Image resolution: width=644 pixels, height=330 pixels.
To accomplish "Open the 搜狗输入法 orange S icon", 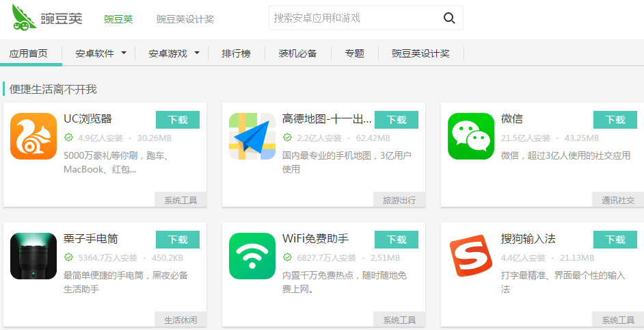I will pos(470,256).
